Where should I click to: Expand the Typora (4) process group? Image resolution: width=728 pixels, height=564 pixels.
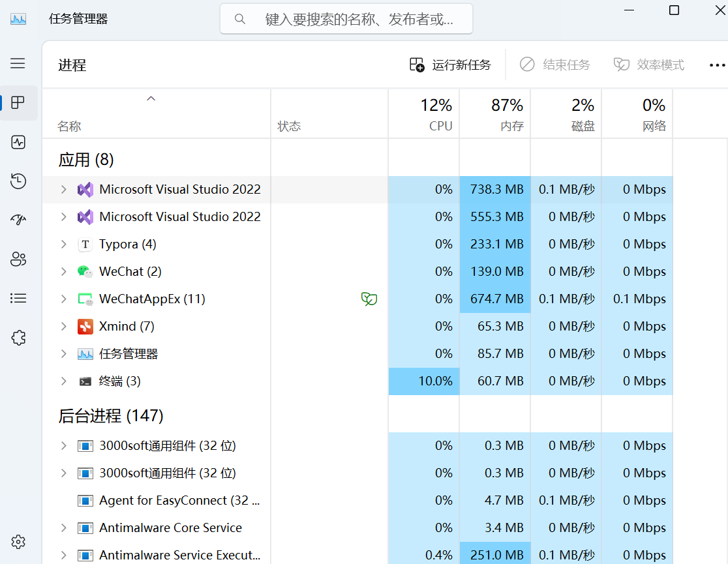click(x=64, y=244)
